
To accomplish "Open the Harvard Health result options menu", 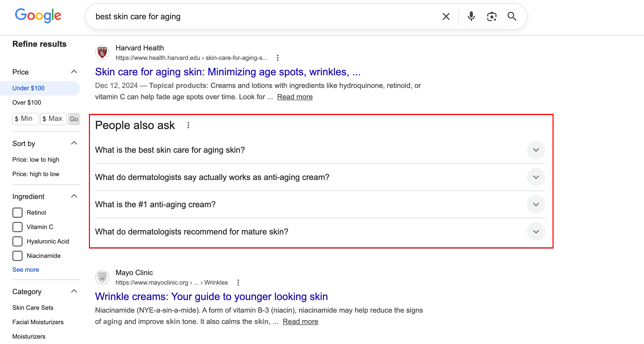I will tap(278, 58).
